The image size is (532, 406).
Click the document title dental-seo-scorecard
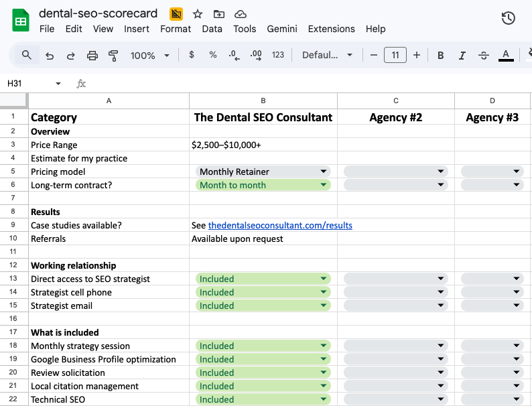tap(98, 13)
